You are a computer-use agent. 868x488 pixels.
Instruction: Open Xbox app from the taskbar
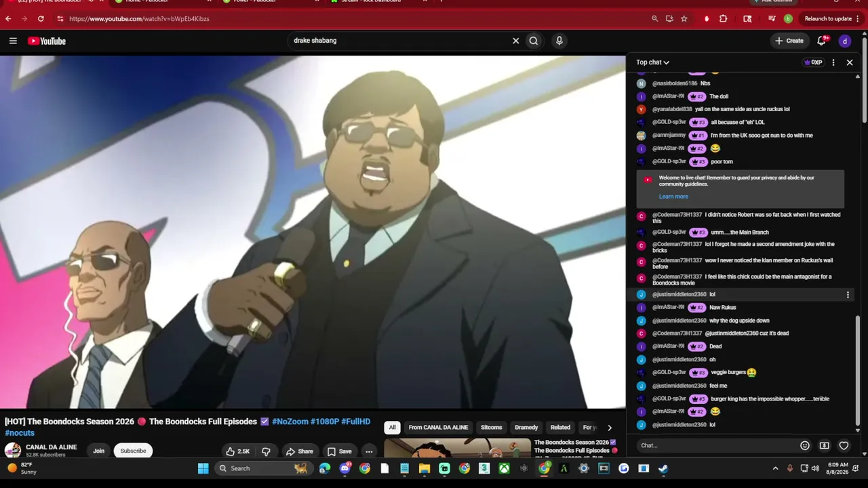pyautogui.click(x=505, y=468)
